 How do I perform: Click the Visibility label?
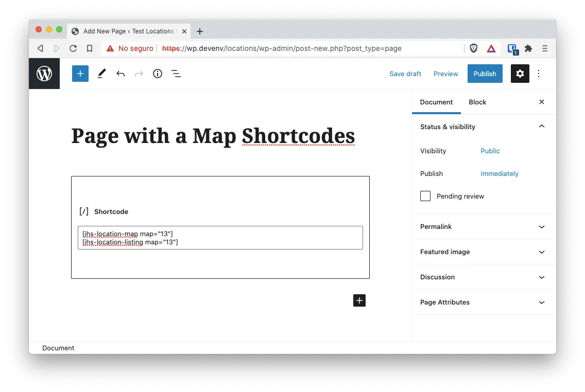click(433, 151)
